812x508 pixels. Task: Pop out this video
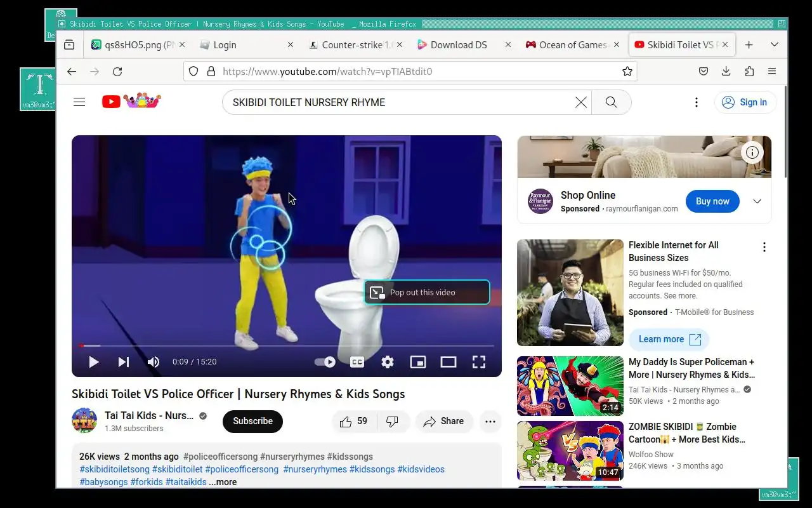[x=426, y=292]
